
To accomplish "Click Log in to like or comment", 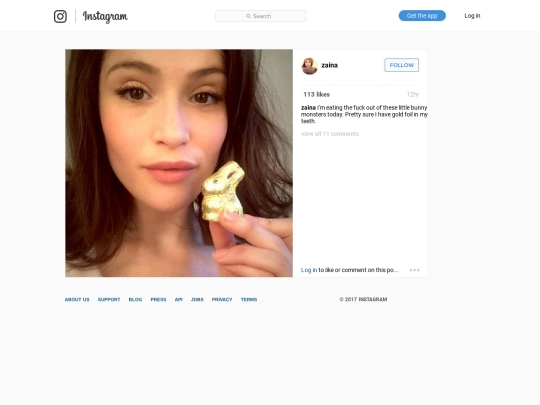I will pos(309,270).
